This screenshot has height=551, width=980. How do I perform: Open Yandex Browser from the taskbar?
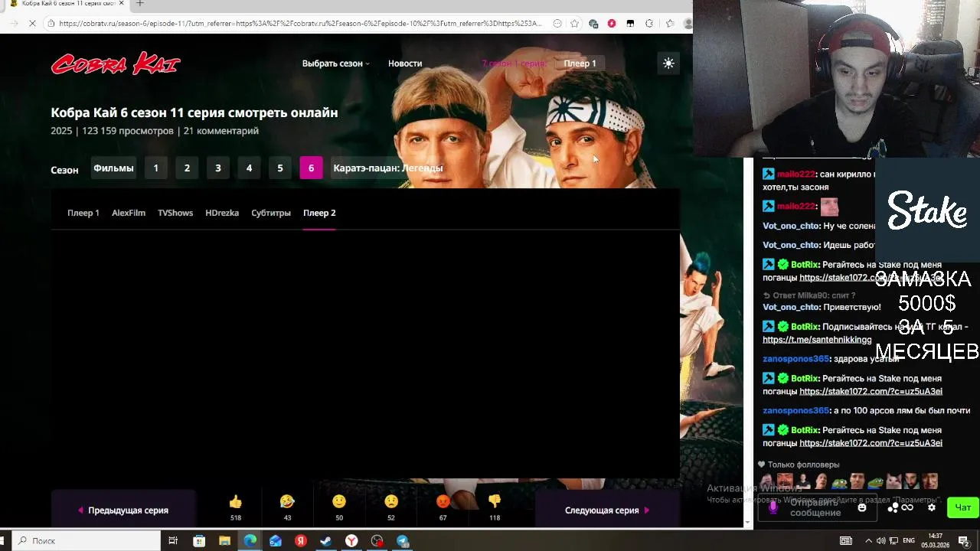351,540
